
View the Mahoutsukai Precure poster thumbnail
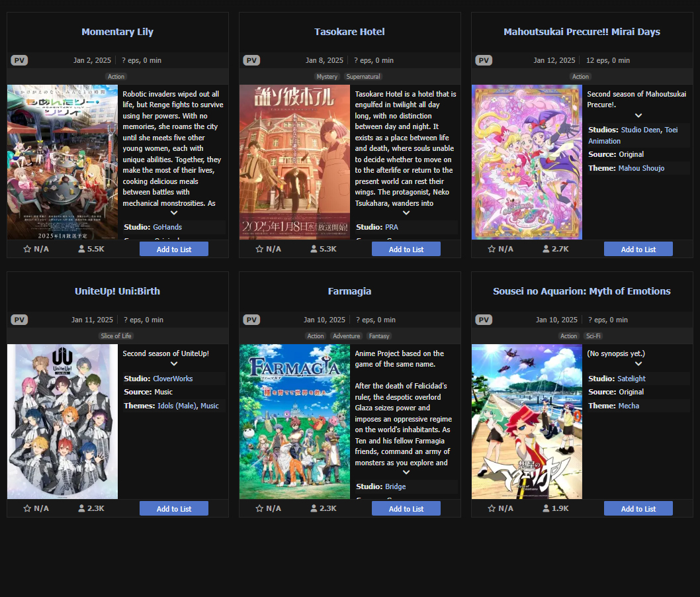(527, 162)
